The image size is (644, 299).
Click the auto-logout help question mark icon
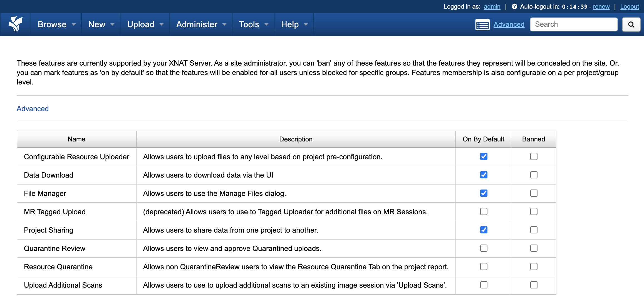point(514,7)
